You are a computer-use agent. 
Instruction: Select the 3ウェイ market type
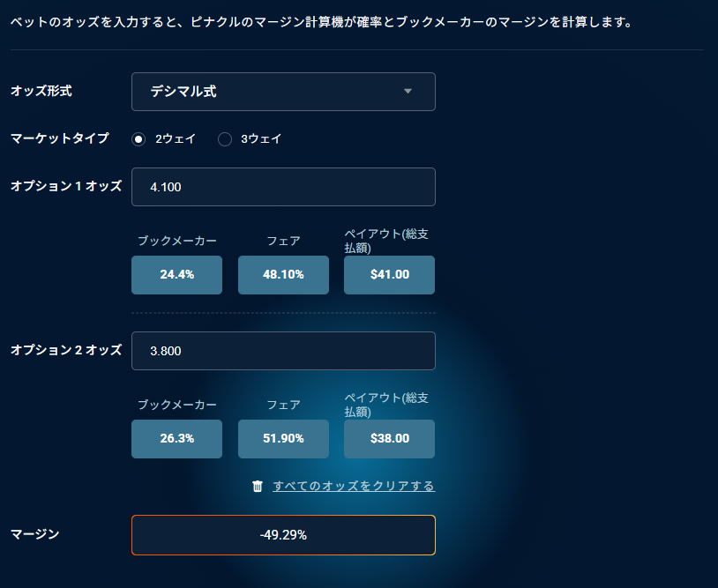click(225, 139)
